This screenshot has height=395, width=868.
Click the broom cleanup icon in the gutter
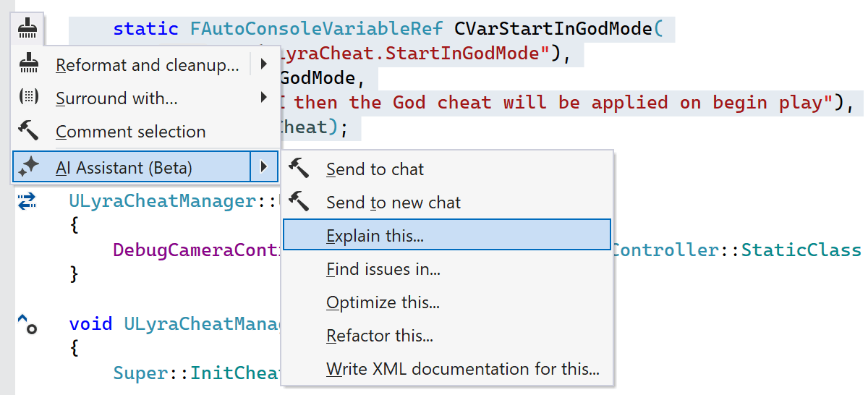click(x=28, y=29)
